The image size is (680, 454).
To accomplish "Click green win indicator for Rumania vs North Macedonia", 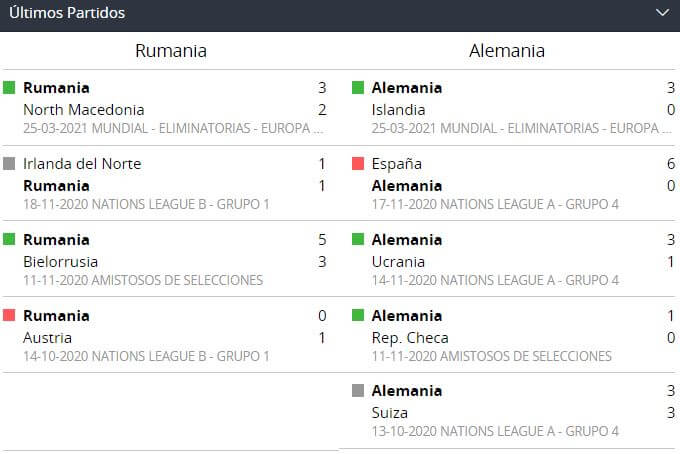I will click(10, 88).
